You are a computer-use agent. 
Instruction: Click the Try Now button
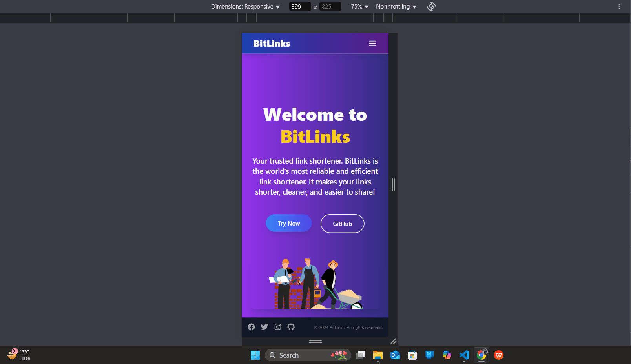tap(288, 223)
